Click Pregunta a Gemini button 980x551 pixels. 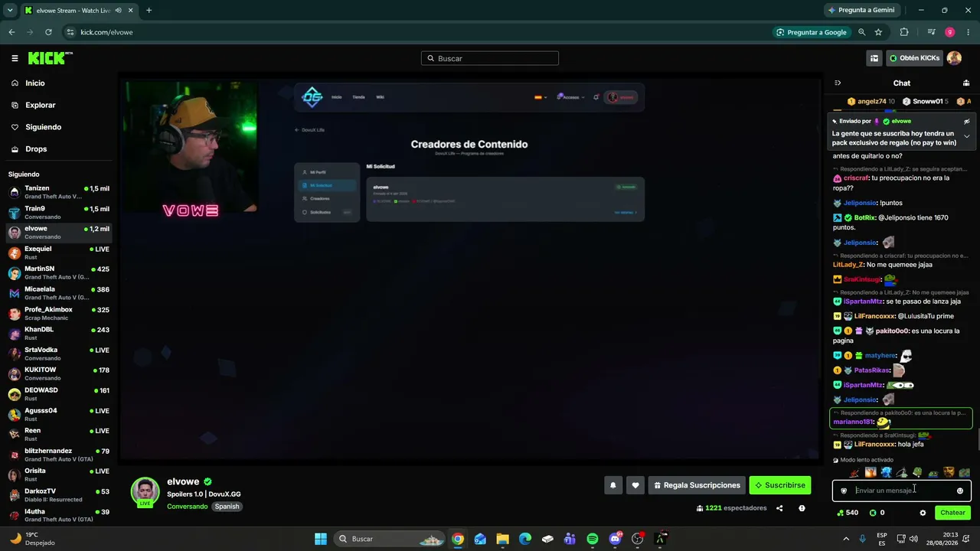(861, 10)
